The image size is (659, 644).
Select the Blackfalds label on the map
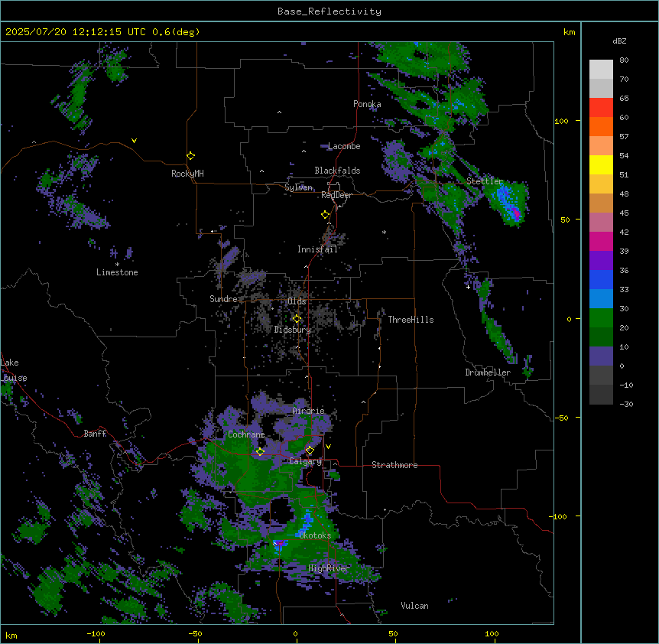[x=337, y=171]
